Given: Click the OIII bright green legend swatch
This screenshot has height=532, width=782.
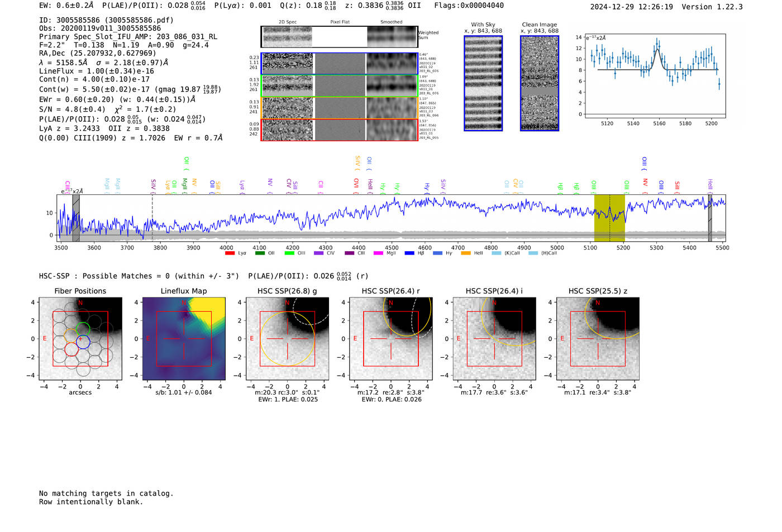Looking at the screenshot, I should (289, 253).
